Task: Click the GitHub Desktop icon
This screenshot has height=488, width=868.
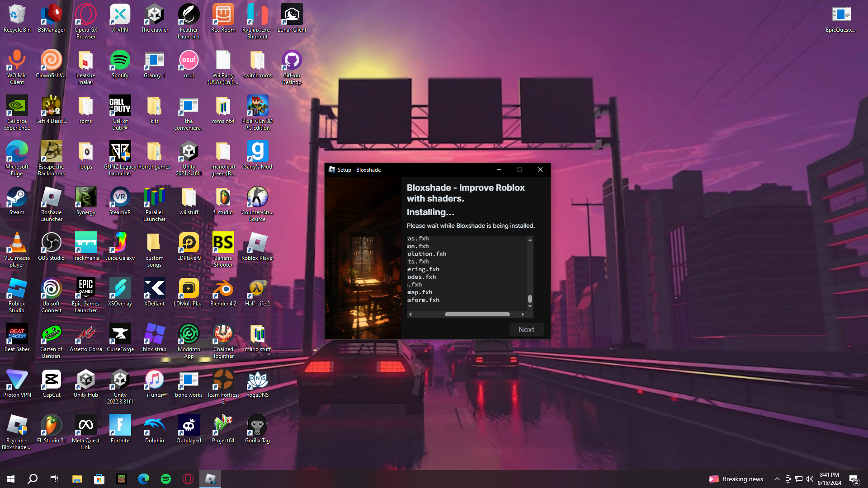Action: (x=292, y=61)
